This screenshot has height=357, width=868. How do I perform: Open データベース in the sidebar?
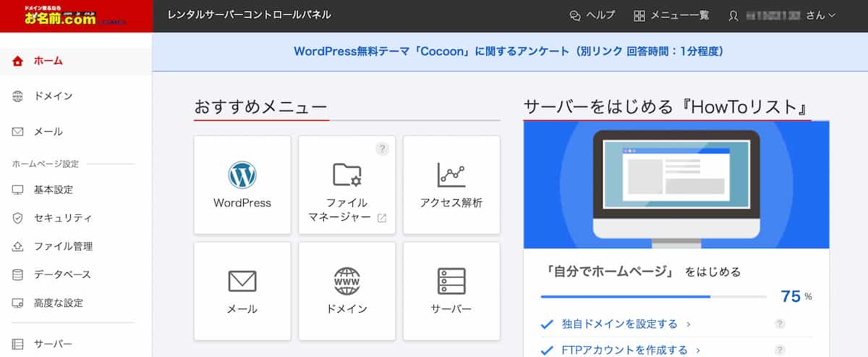coord(62,274)
